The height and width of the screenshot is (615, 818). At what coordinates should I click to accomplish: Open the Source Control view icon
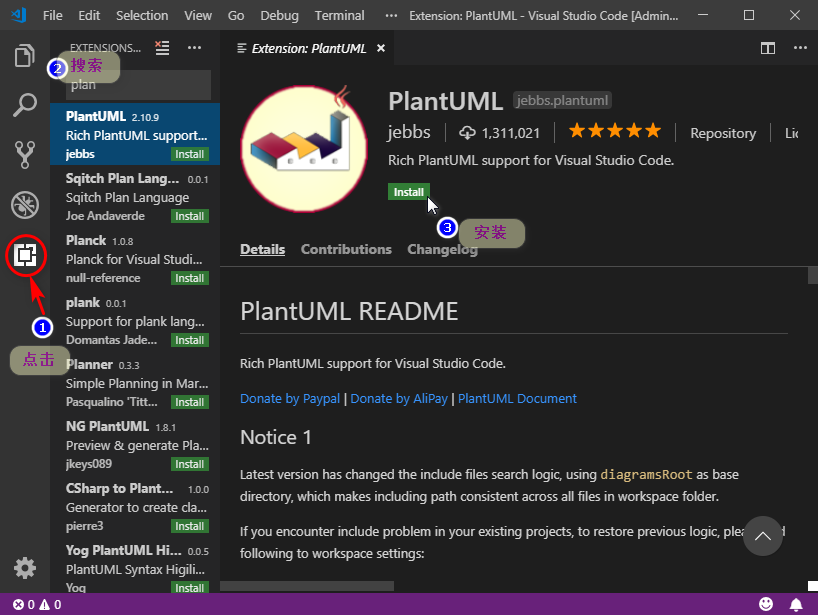point(25,154)
